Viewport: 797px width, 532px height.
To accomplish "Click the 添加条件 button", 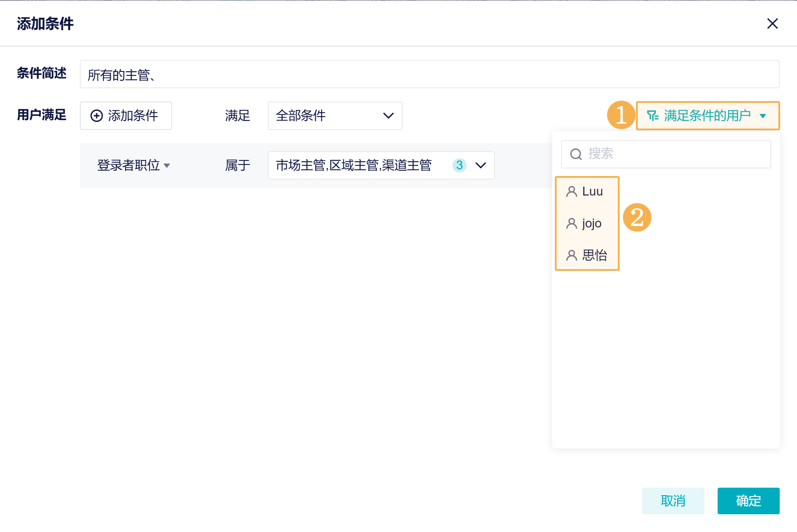I will pos(126,116).
